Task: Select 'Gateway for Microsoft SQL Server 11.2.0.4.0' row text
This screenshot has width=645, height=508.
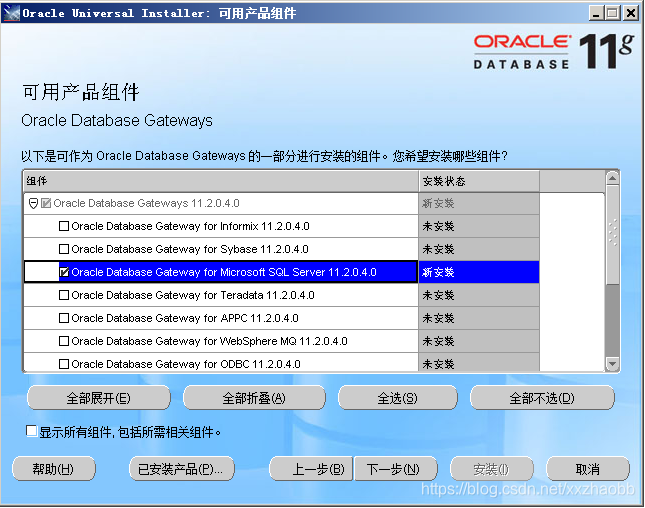Action: [x=224, y=272]
